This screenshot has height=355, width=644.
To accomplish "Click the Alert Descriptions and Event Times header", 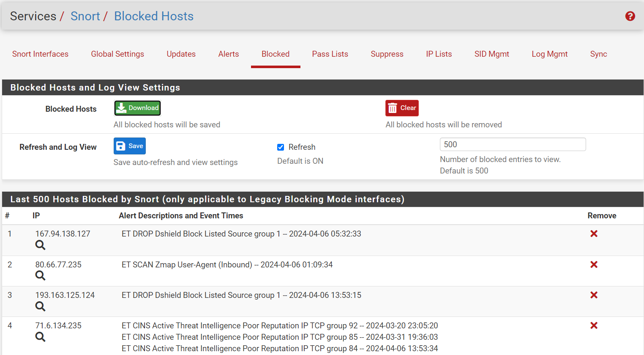I will tap(181, 216).
